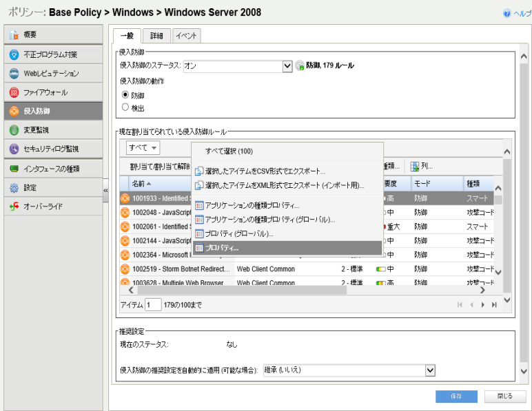Click the ヘルプ icon at top right

[x=507, y=14]
